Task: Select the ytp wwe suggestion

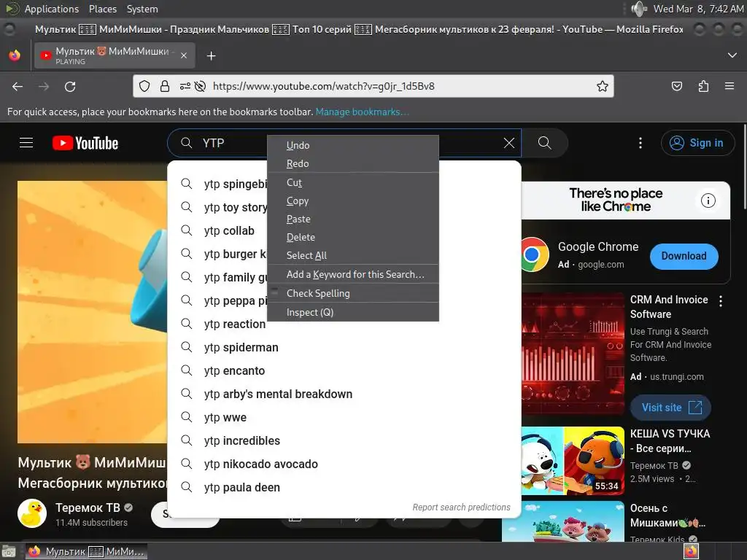Action: click(x=344, y=417)
